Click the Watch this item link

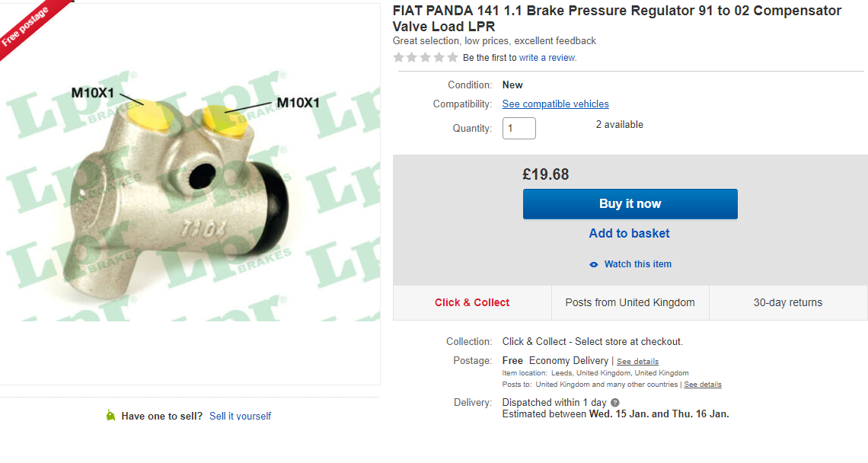(x=638, y=264)
